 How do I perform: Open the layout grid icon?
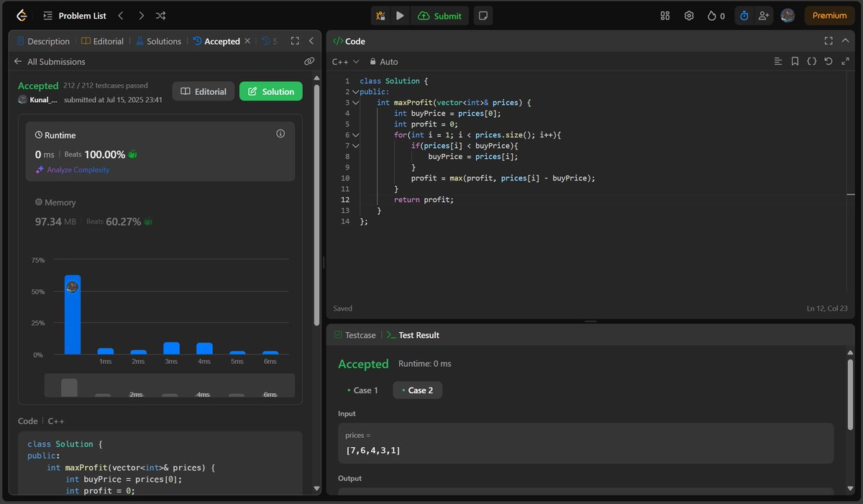[x=665, y=15]
